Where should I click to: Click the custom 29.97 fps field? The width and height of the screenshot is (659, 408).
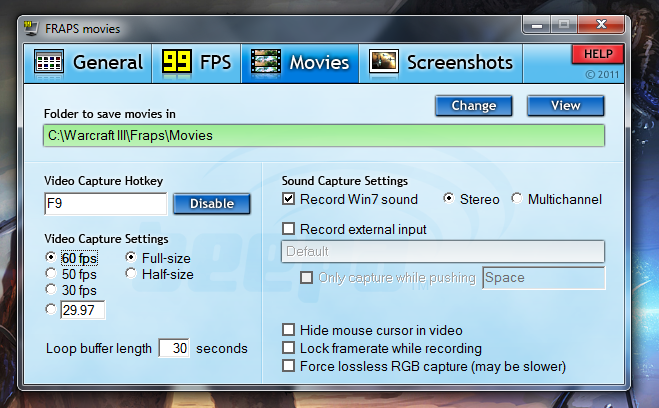pyautogui.click(x=83, y=310)
